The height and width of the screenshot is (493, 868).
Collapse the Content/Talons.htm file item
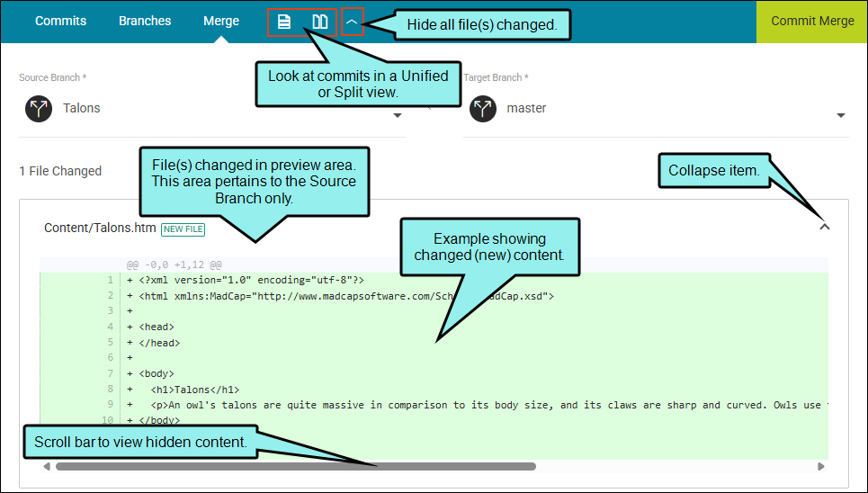click(824, 228)
